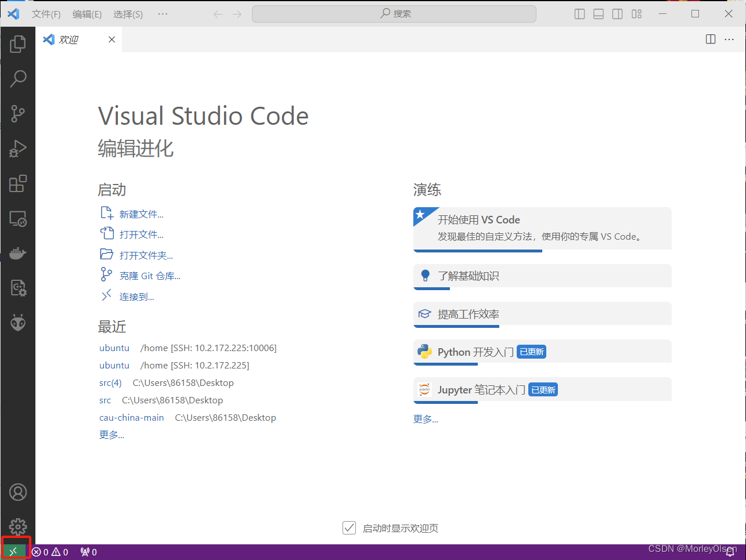Open the Jupyter 笔记本入门 walkthrough

[x=542, y=389]
